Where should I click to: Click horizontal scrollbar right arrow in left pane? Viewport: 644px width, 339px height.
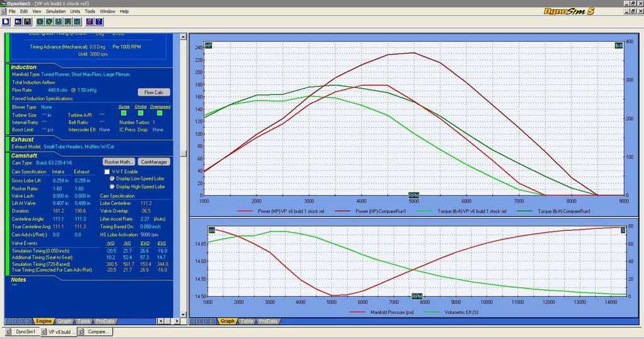(177, 321)
